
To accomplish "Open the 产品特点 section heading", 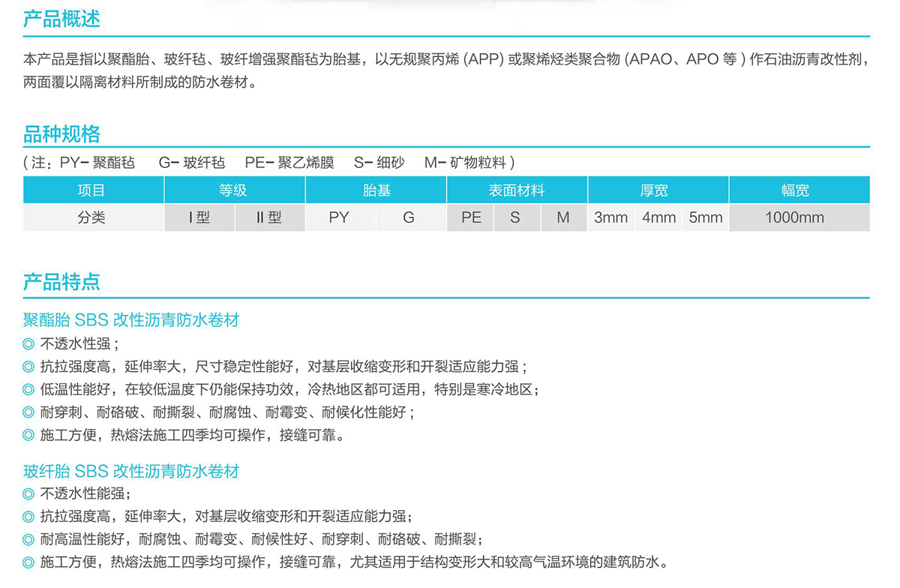I will click(x=61, y=282).
